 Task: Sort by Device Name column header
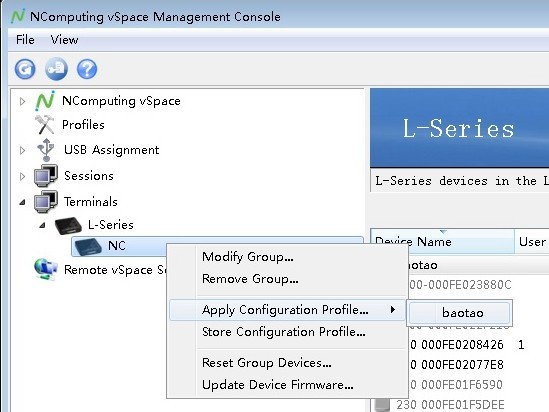pos(443,242)
